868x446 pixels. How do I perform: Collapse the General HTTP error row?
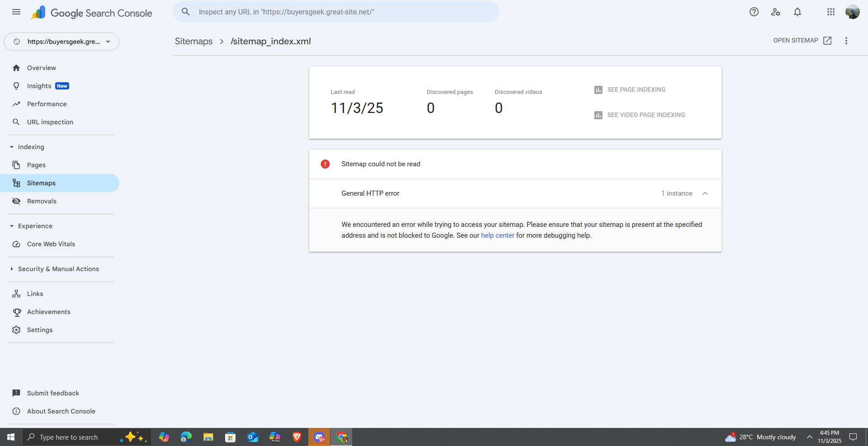705,193
